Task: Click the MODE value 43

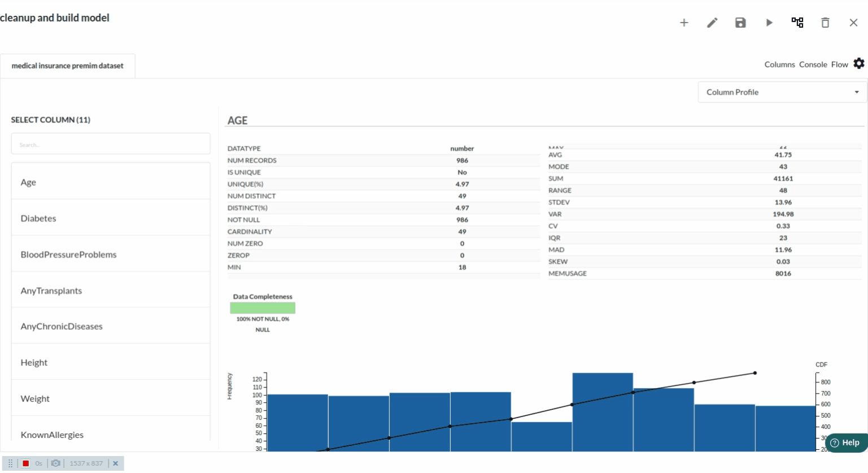Action: pyautogui.click(x=783, y=167)
